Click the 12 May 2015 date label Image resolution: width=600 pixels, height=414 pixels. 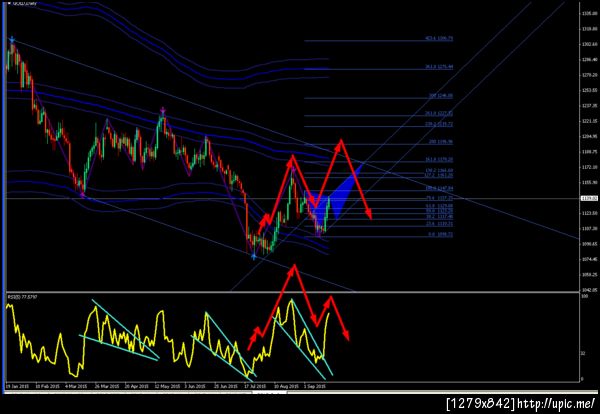click(167, 386)
